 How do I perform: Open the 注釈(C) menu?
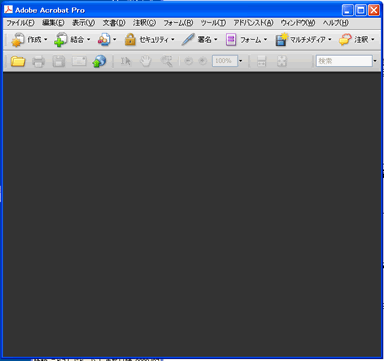tap(144, 23)
